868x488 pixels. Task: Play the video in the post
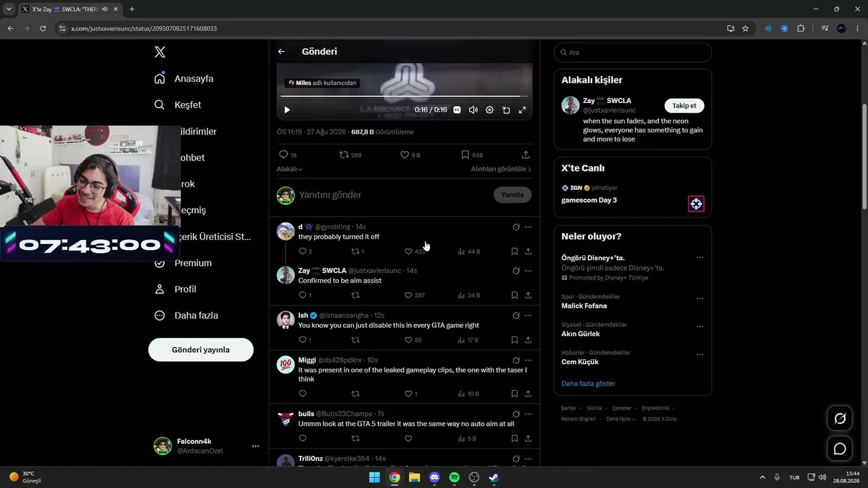287,110
